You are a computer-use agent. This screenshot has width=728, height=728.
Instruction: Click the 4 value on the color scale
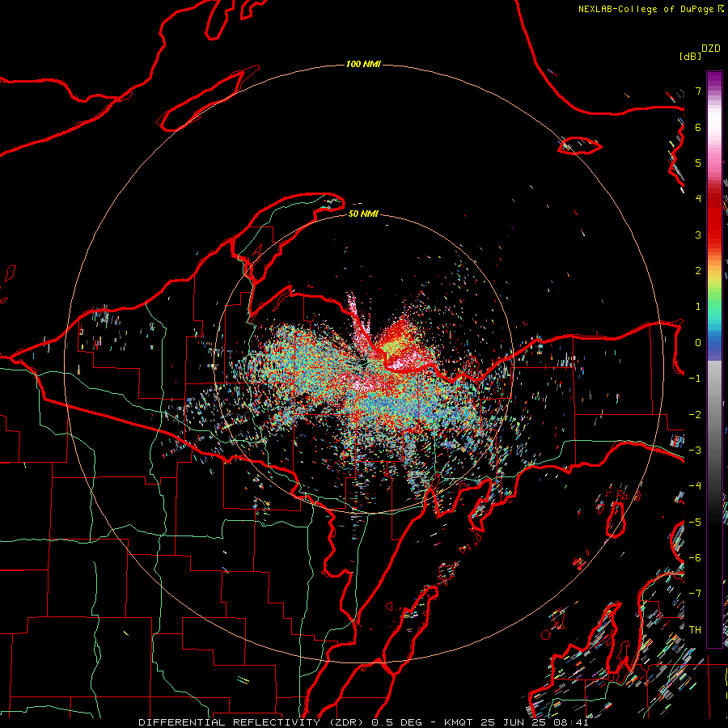point(698,199)
